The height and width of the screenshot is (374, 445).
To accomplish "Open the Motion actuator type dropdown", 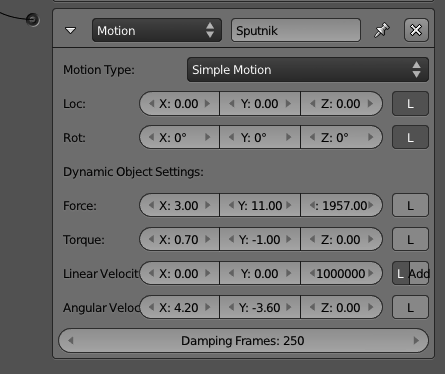I will 157,30.
